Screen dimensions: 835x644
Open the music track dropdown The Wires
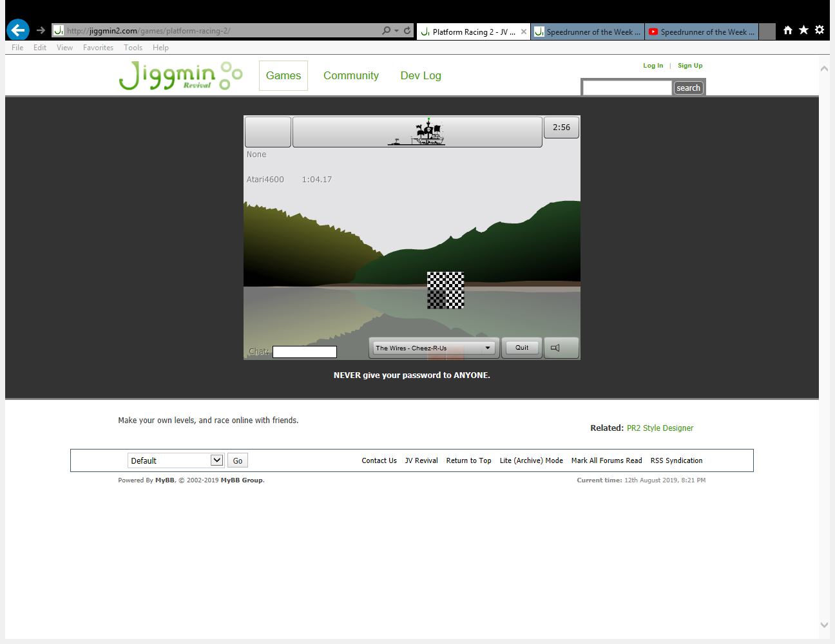tap(434, 348)
